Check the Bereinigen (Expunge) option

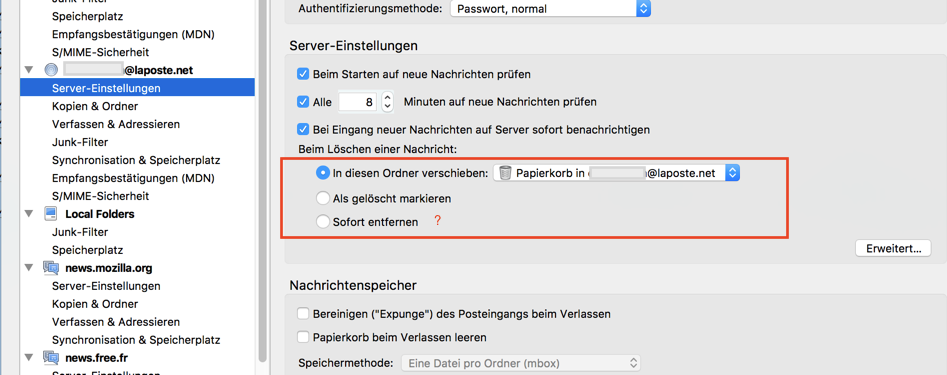pyautogui.click(x=303, y=314)
